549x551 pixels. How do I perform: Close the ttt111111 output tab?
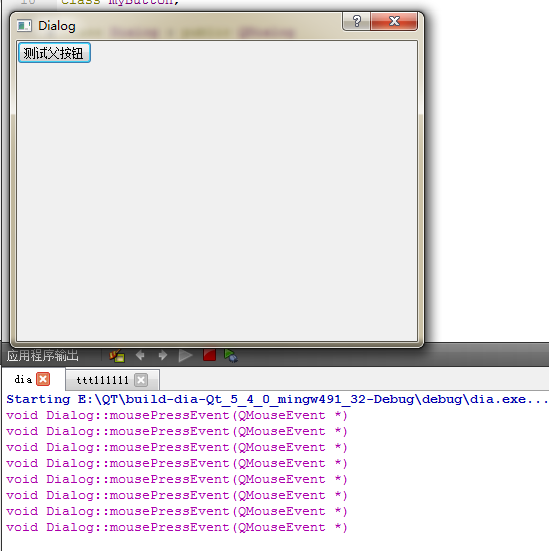tap(141, 380)
